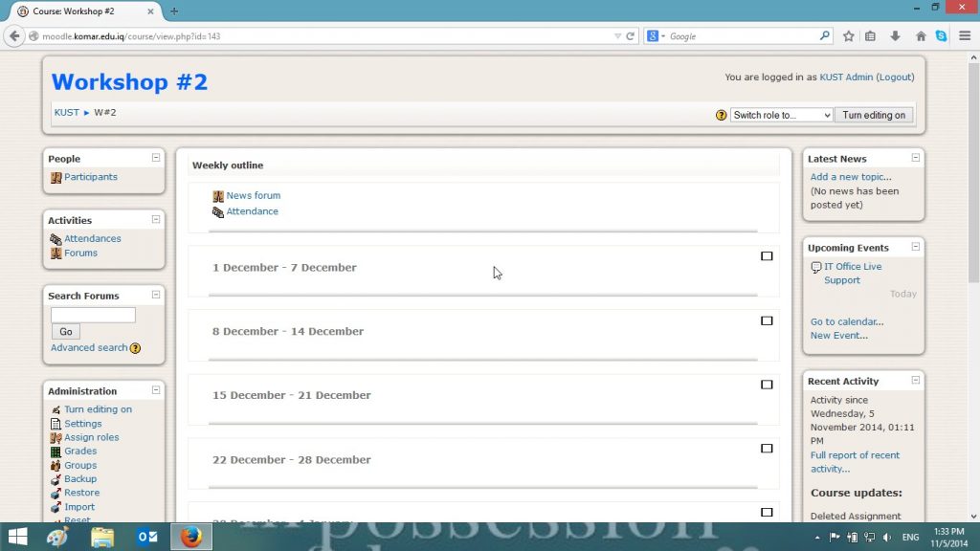Collapse the Recent Activity block

coord(916,381)
